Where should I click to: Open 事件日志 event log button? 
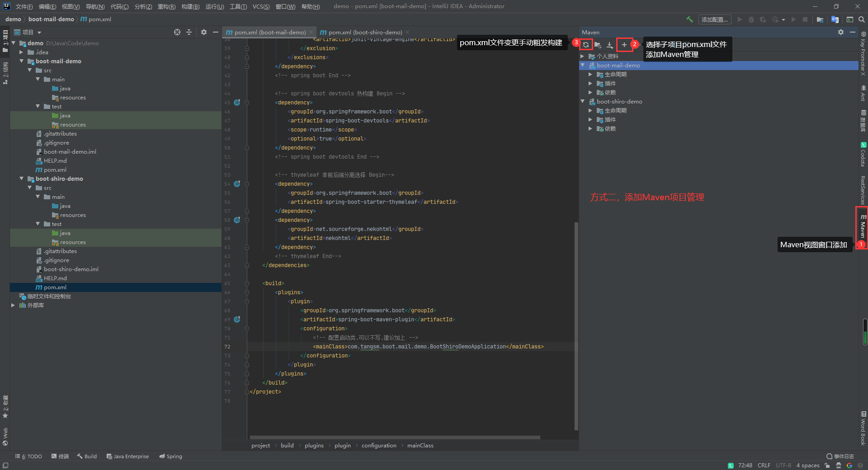coord(840,456)
